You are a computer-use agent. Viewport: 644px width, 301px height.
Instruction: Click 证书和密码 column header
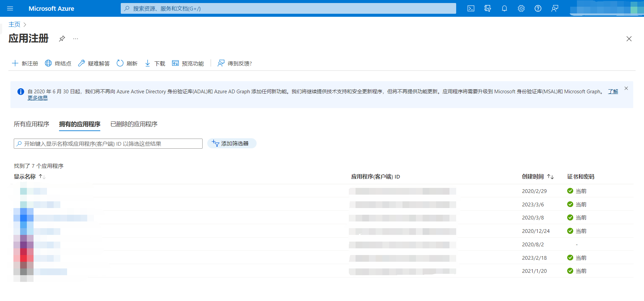click(x=581, y=177)
